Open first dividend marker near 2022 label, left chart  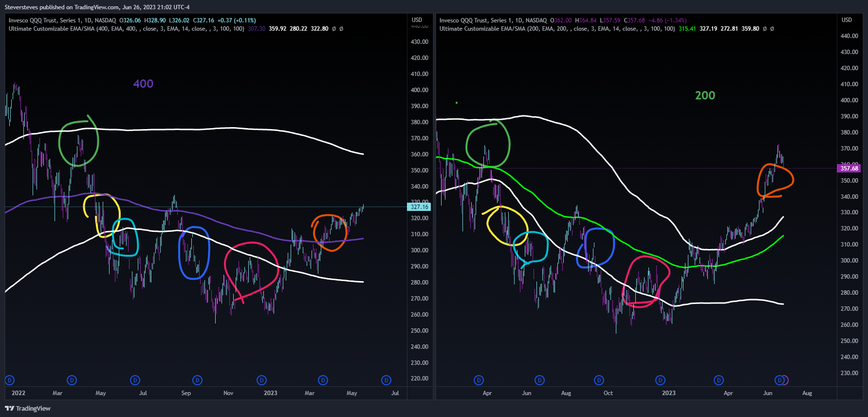click(10, 380)
